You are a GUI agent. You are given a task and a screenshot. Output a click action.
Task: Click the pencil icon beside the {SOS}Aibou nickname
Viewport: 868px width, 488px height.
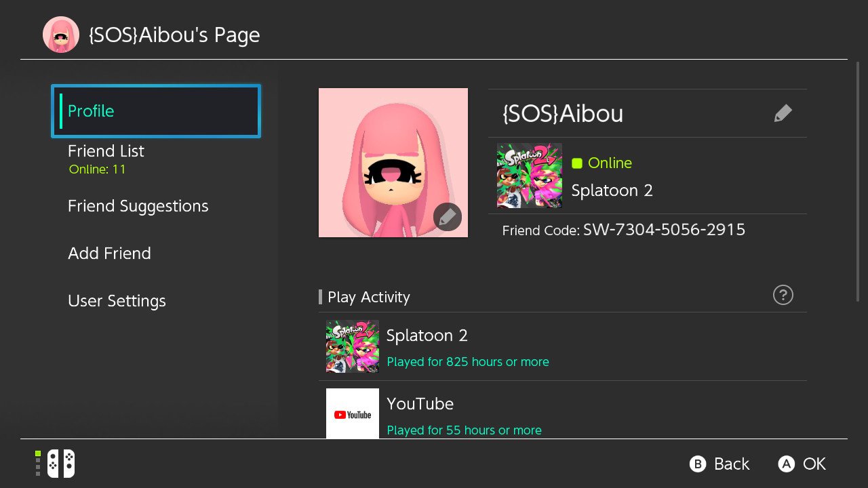(783, 113)
